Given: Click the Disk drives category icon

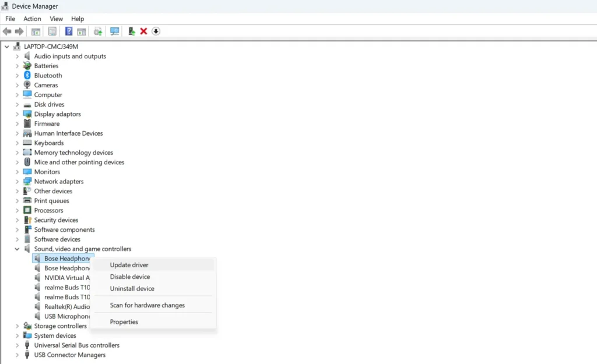Looking at the screenshot, I should coord(27,105).
